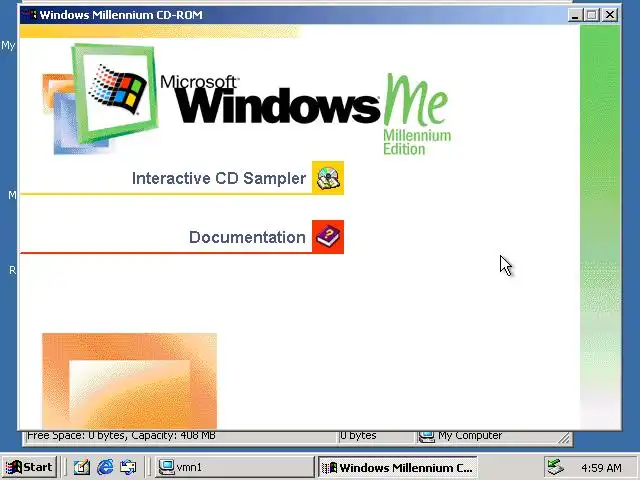Viewport: 640px width, 480px height.
Task: Close the Windows Millennium CD-ROM window
Action: [610, 15]
